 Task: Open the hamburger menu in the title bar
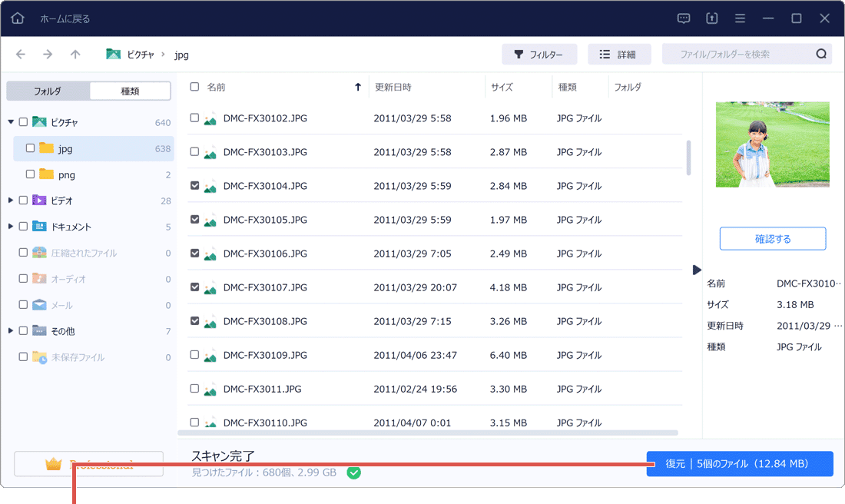pyautogui.click(x=738, y=18)
